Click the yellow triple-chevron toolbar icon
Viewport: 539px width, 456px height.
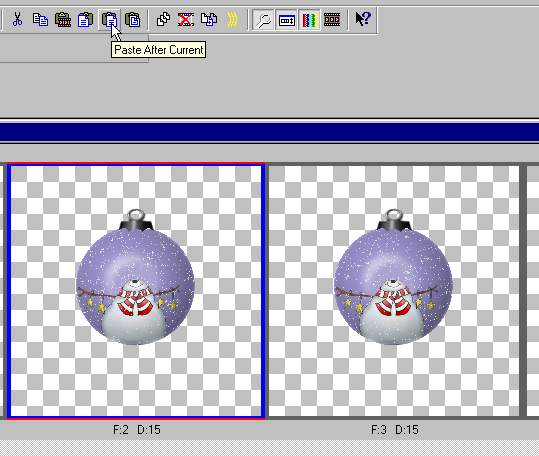point(232,20)
